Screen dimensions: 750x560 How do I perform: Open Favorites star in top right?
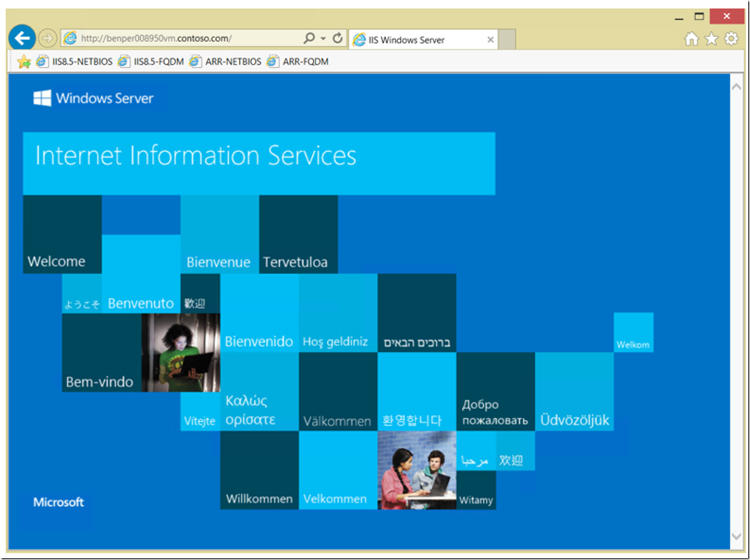(x=711, y=39)
